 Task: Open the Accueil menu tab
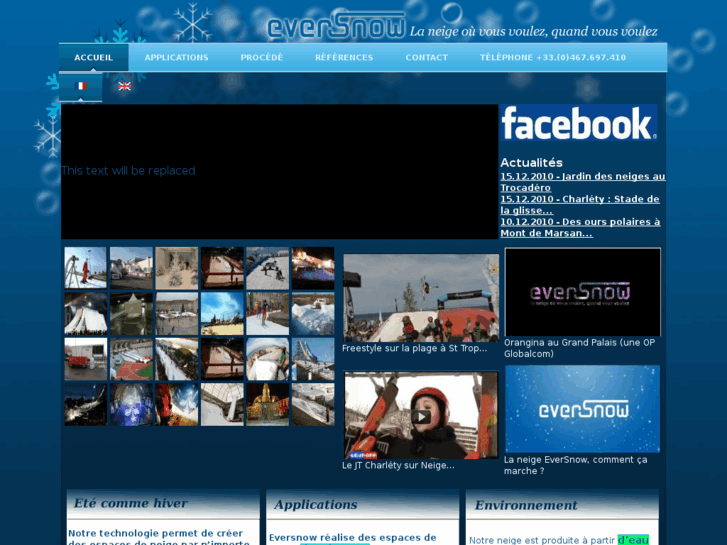point(93,58)
